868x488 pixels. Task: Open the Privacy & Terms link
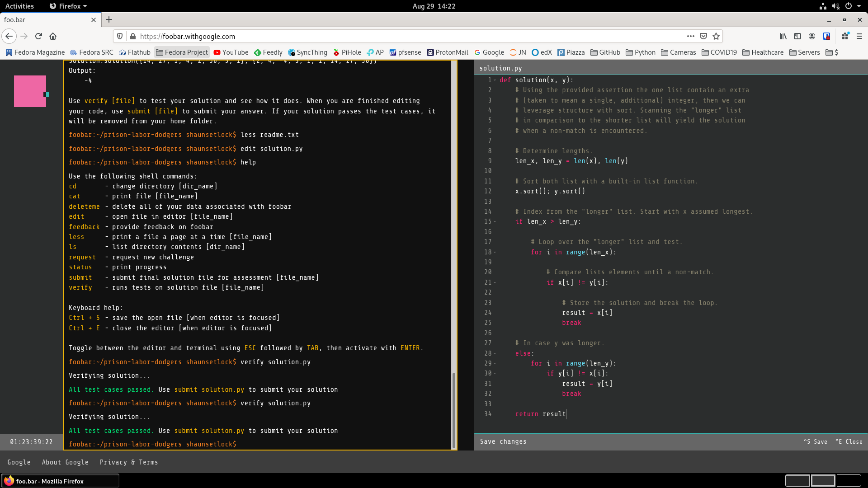[129, 462]
